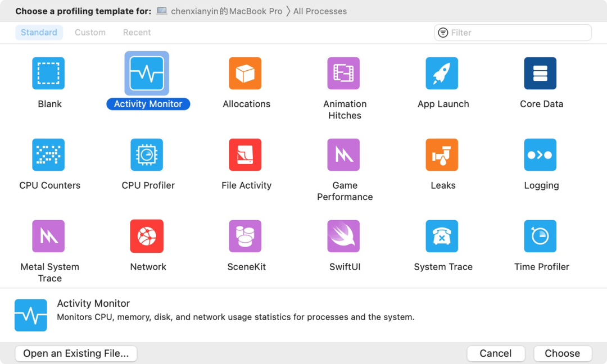Click the Activity Monitor title in description pane
This screenshot has width=607, height=364.
93,304
